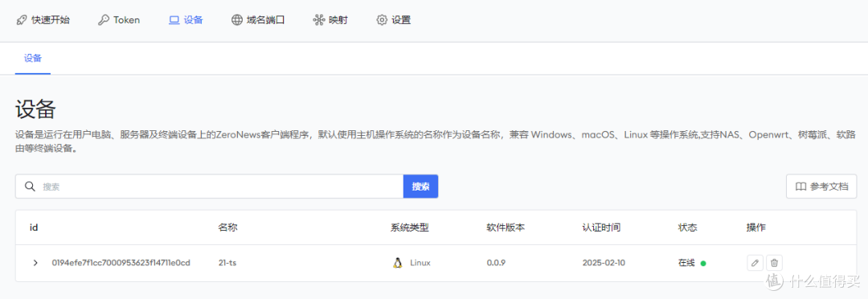
Task: Click the date 2025-02-10
Action: (x=604, y=263)
